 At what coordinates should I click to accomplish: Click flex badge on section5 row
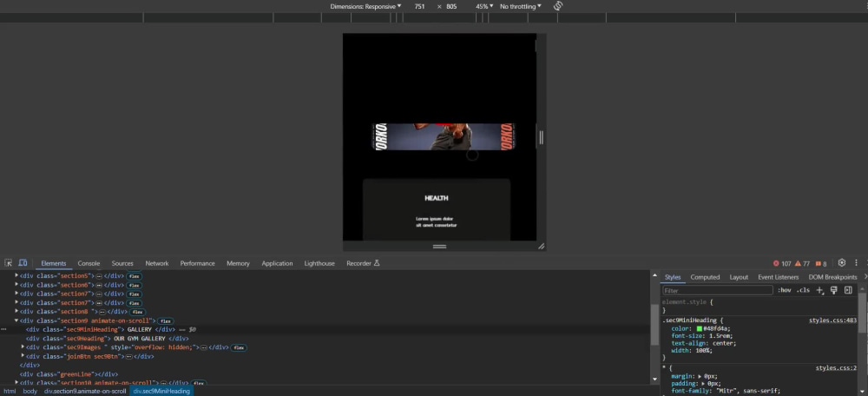[x=134, y=276]
